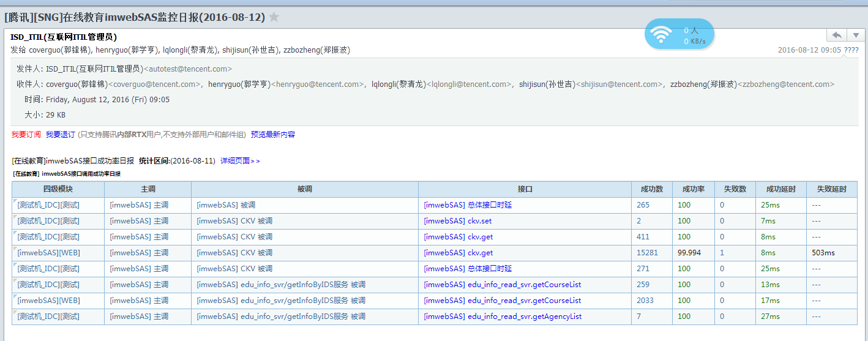Screen dimensions: 868x341
Task: Click recipient henryguo(郭学亨) email address
Action: 318,84
